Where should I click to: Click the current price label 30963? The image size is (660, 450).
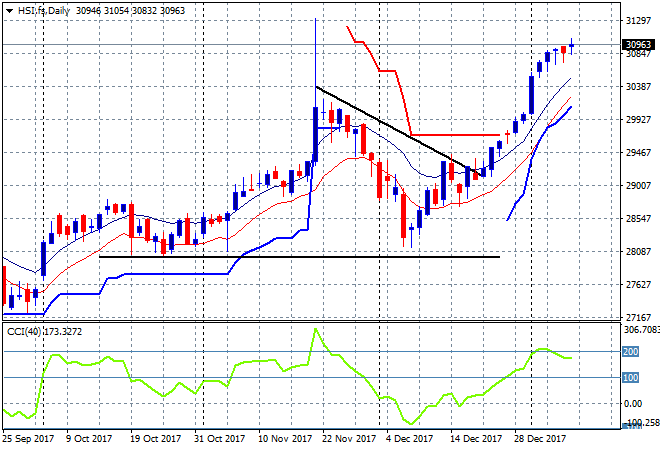(x=639, y=45)
